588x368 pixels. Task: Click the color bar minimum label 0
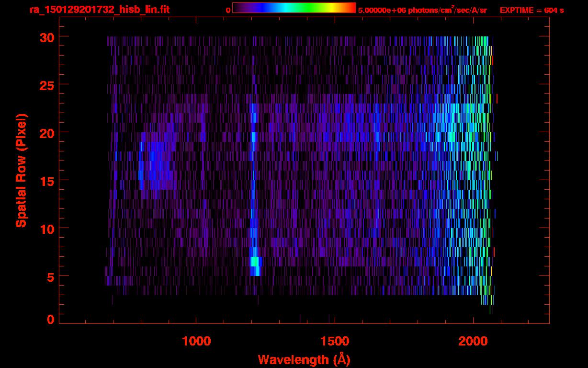point(228,10)
